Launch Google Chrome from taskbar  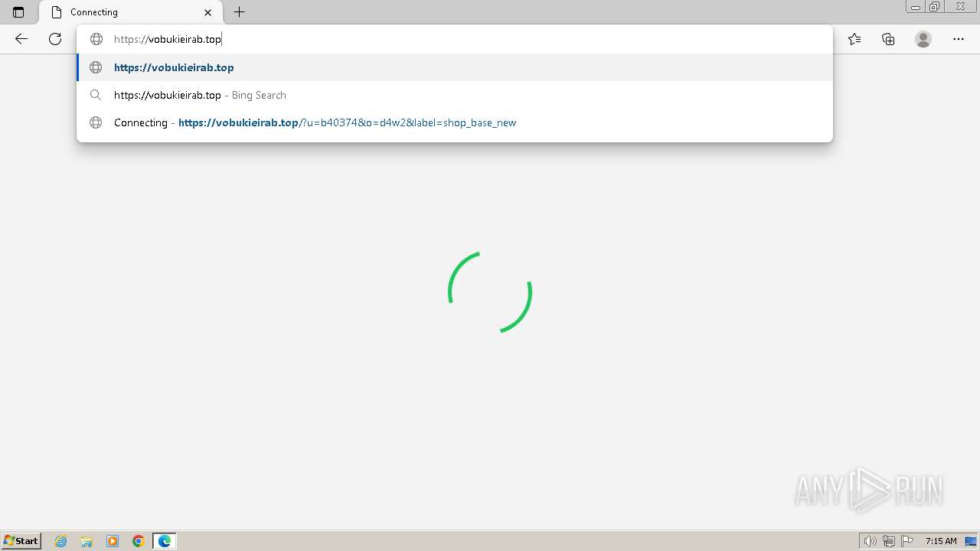139,541
